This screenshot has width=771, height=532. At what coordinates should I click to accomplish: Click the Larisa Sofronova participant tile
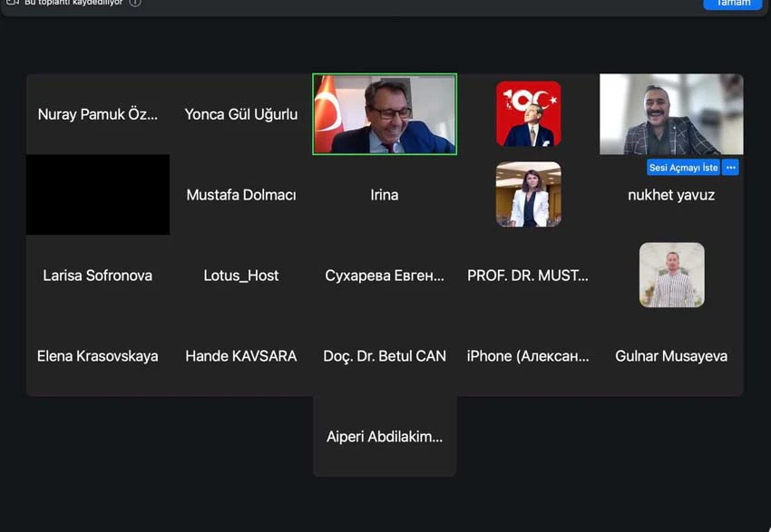98,276
